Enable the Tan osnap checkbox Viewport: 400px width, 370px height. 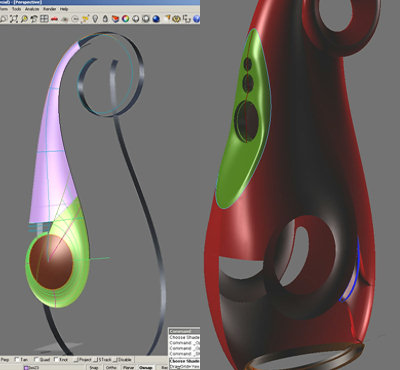[x=21, y=360]
